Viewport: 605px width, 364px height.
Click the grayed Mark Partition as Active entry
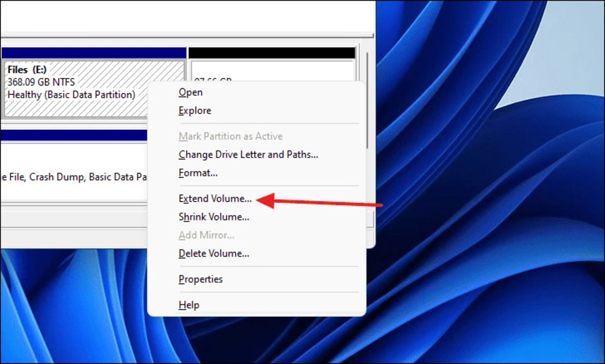(x=230, y=136)
